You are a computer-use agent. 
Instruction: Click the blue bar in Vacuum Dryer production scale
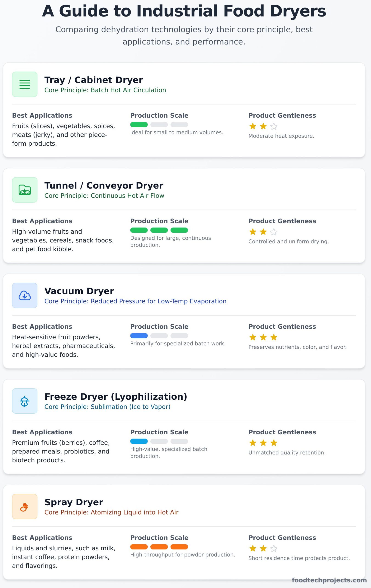pyautogui.click(x=139, y=336)
